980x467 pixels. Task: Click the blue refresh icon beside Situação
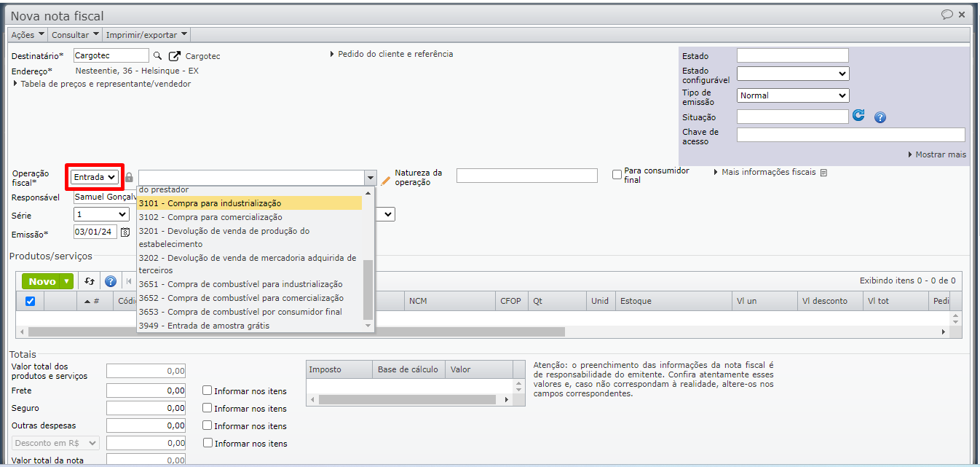click(x=858, y=115)
